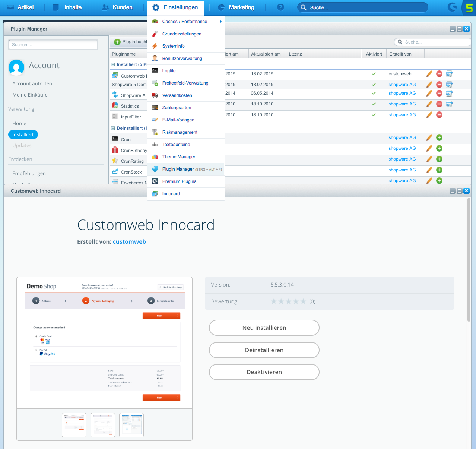
Task: Edit the Cron plugin pencil icon
Action: coord(429,138)
